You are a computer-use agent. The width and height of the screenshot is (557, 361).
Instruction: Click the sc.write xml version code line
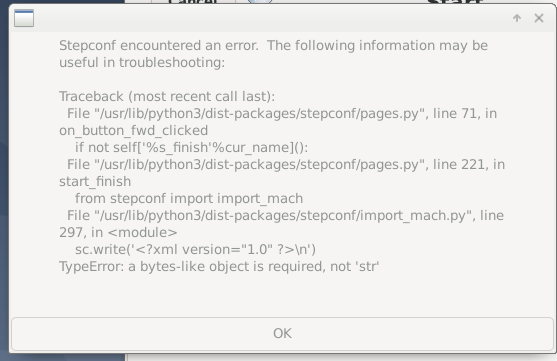pyautogui.click(x=195, y=249)
